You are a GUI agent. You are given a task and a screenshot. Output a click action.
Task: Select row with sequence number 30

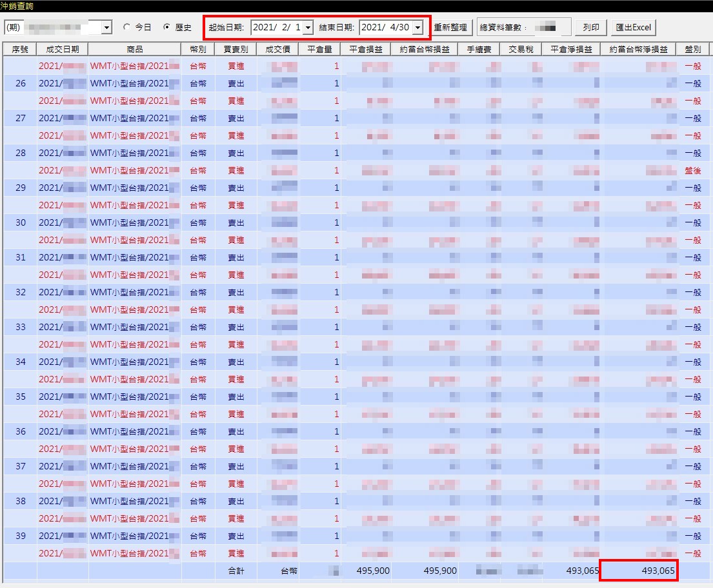pos(356,222)
